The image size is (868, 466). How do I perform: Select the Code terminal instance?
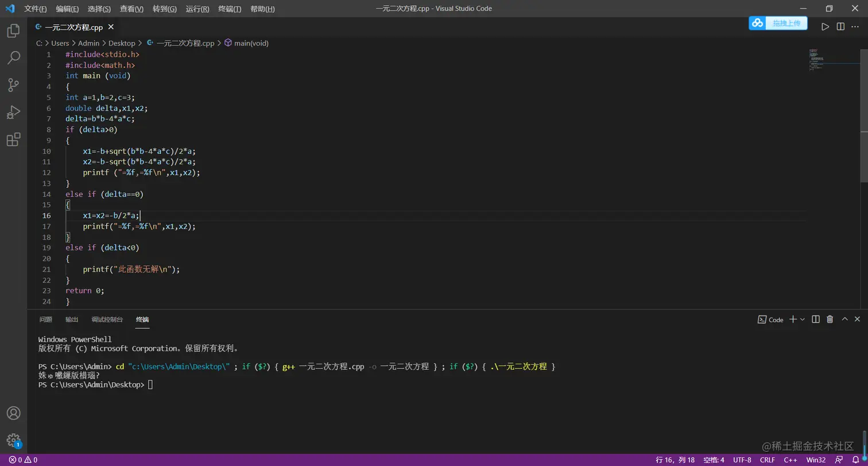(770, 319)
